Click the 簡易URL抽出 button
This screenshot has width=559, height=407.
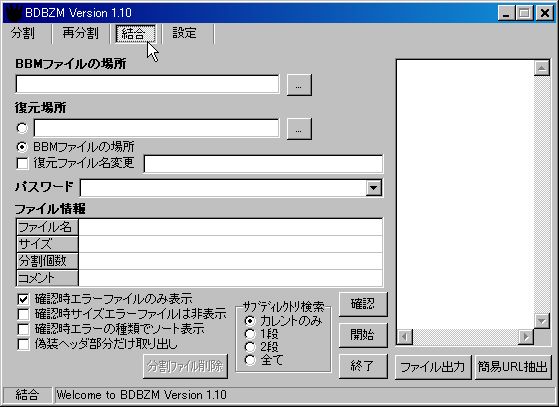pyautogui.click(x=513, y=367)
